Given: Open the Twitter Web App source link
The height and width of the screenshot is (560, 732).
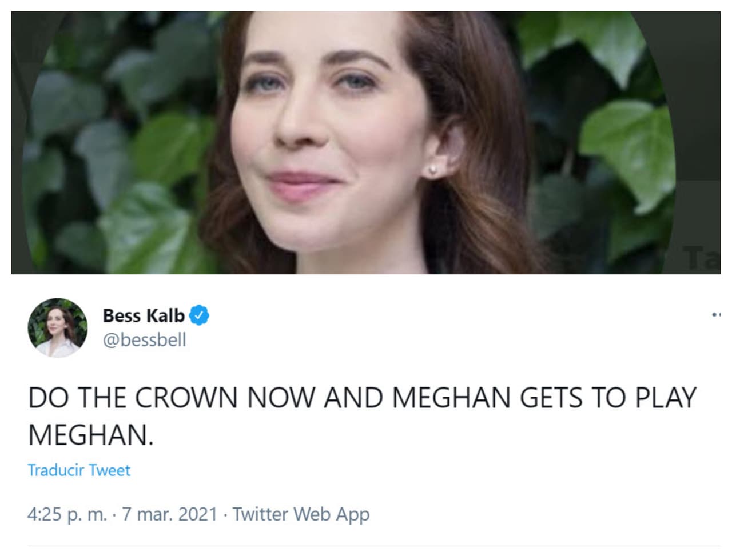Looking at the screenshot, I should click(x=300, y=514).
